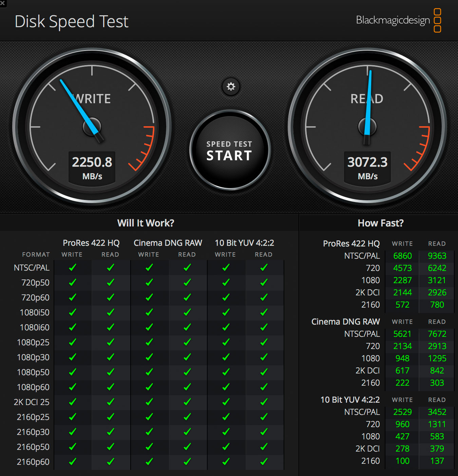Viewport: 458px width, 476px height.
Task: Click 2160p60 10 Bit YUV read checkmark
Action: [264, 462]
